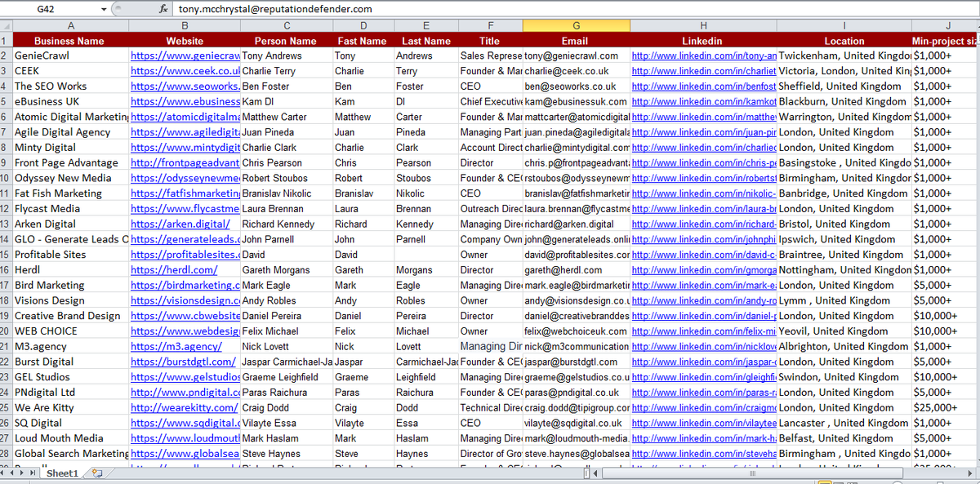Image resolution: width=980 pixels, height=484 pixels.
Task: Select the Technical Director title cell
Action: pos(490,407)
